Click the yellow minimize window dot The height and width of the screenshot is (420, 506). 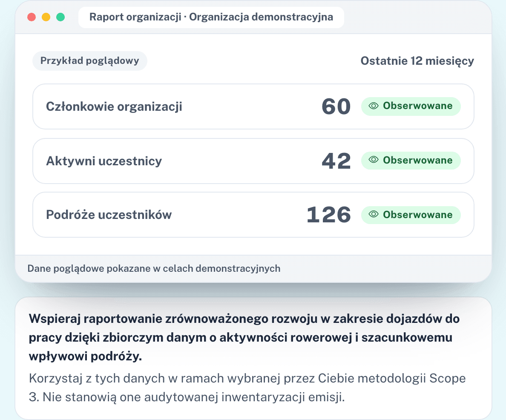[46, 17]
